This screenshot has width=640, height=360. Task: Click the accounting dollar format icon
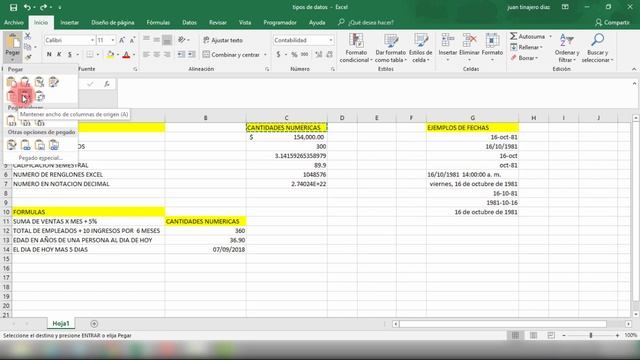(x=278, y=54)
